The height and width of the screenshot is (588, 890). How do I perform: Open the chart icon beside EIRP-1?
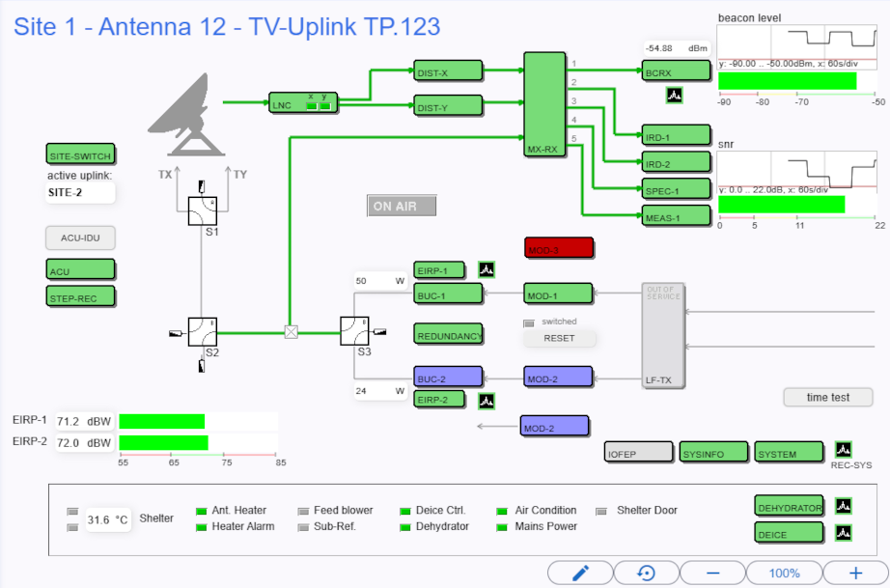pyautogui.click(x=487, y=269)
